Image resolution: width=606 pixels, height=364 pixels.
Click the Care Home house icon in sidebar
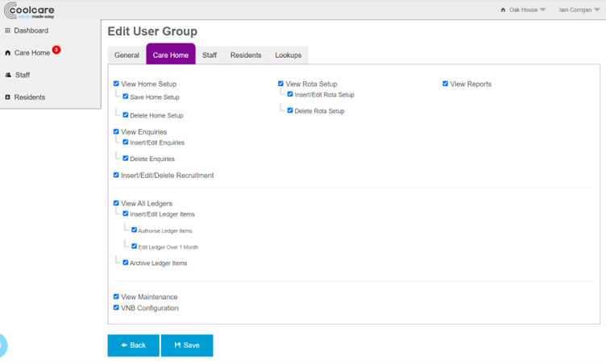click(x=8, y=53)
